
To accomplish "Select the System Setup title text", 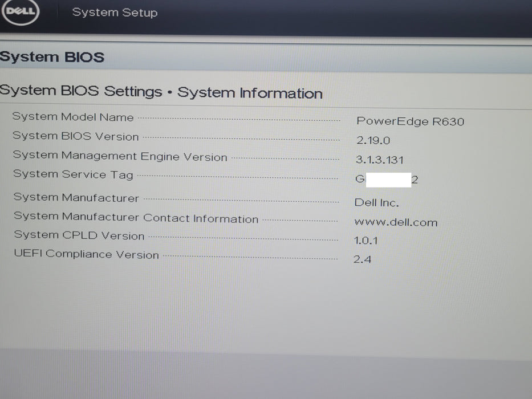I will [115, 13].
